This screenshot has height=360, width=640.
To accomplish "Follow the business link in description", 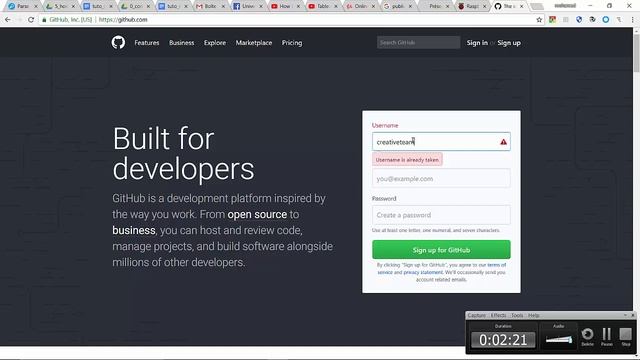I will click(134, 230).
